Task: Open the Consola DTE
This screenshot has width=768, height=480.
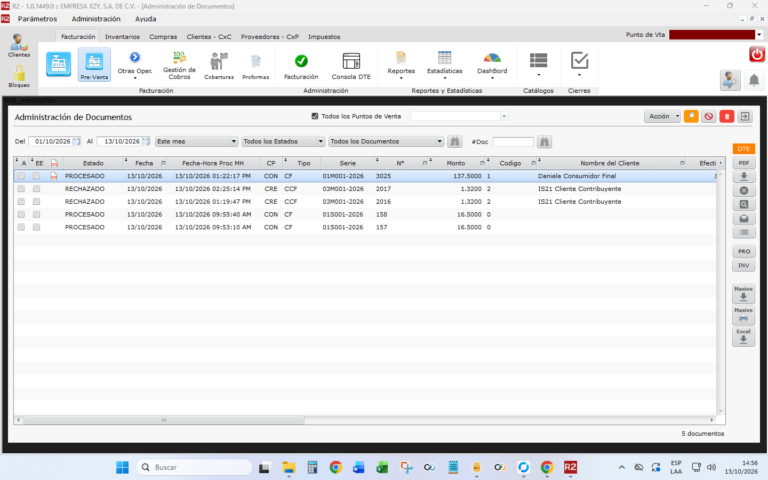Action: coord(351,65)
